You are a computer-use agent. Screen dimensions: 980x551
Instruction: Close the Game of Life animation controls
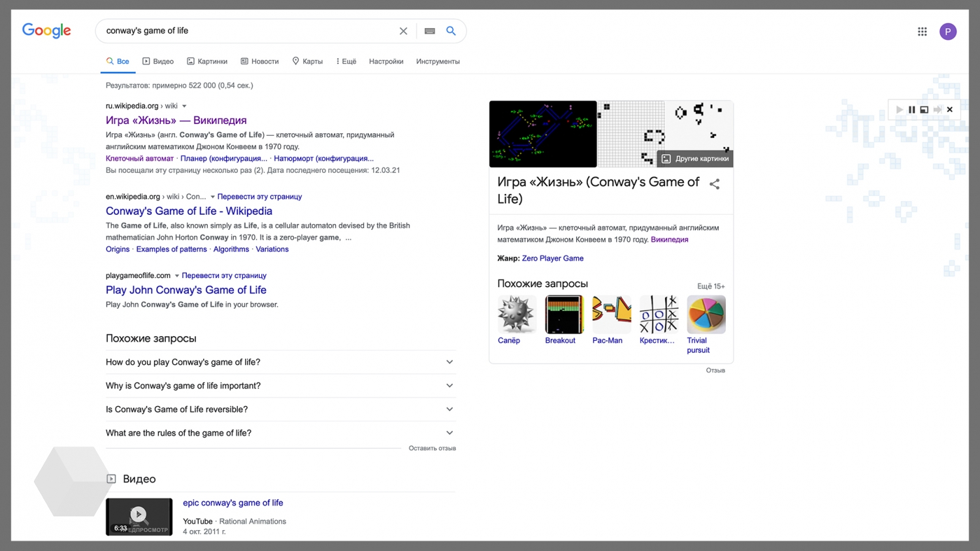950,110
